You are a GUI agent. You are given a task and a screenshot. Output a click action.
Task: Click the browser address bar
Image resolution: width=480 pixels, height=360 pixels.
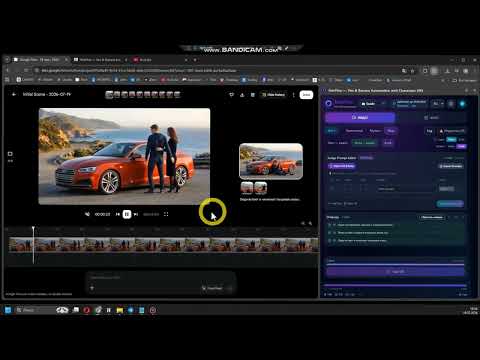click(217, 71)
